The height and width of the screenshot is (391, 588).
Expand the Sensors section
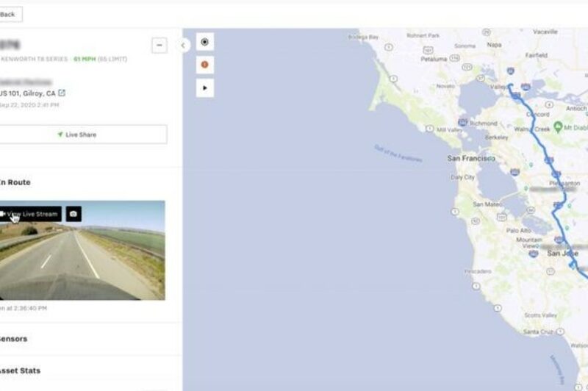point(15,340)
